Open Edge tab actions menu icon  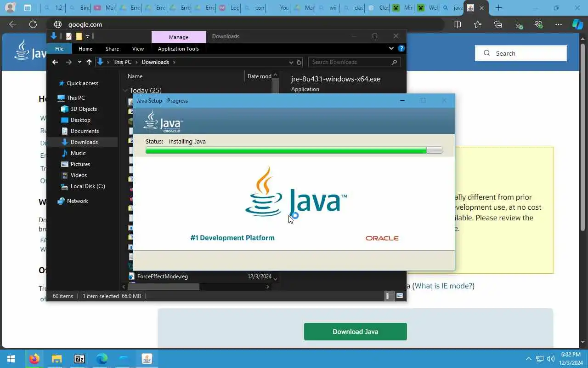(x=28, y=7)
